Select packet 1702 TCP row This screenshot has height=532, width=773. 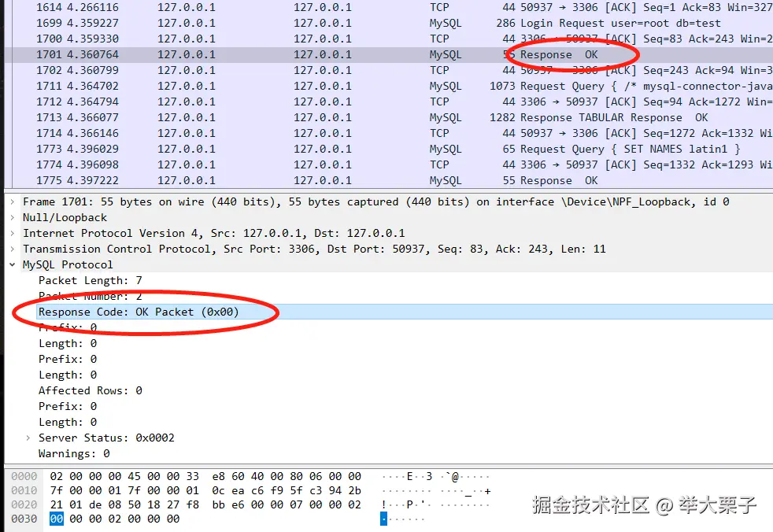[389, 71]
